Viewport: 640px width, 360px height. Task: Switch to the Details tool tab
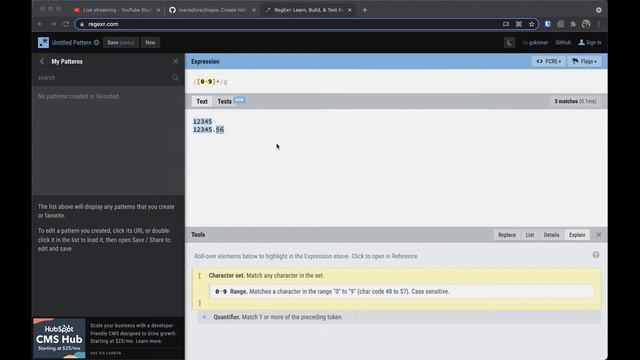point(551,235)
